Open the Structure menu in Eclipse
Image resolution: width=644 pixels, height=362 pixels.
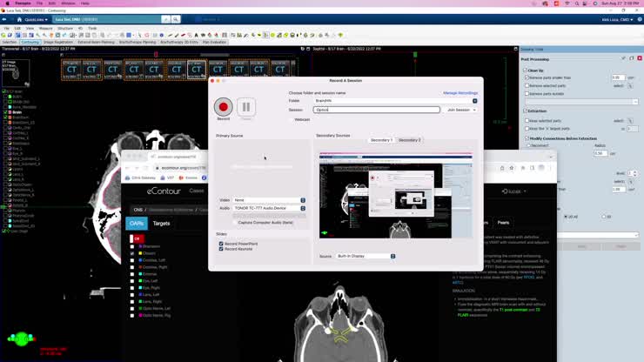point(65,29)
